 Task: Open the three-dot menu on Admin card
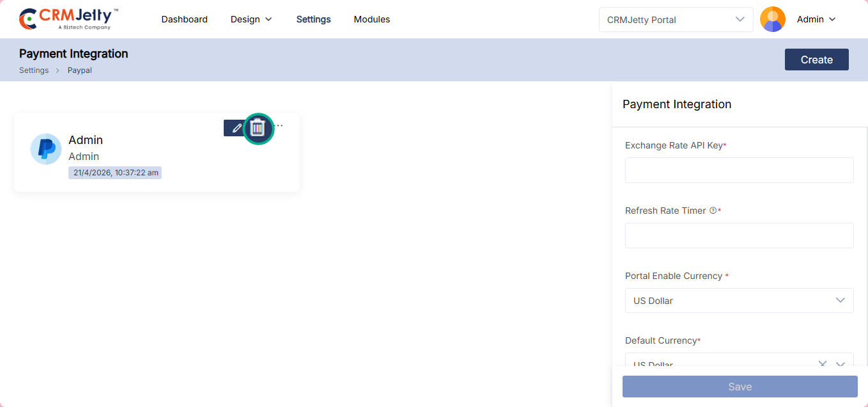coord(279,125)
